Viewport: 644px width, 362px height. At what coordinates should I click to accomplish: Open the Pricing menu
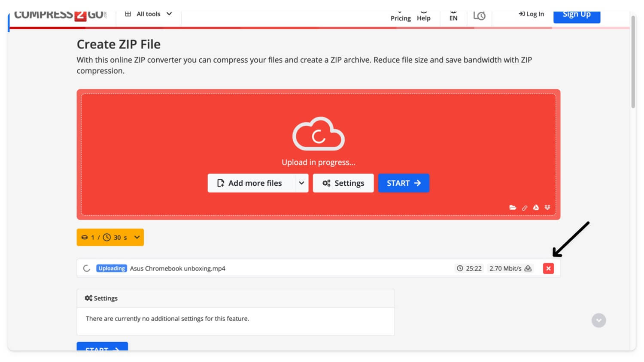(x=401, y=15)
